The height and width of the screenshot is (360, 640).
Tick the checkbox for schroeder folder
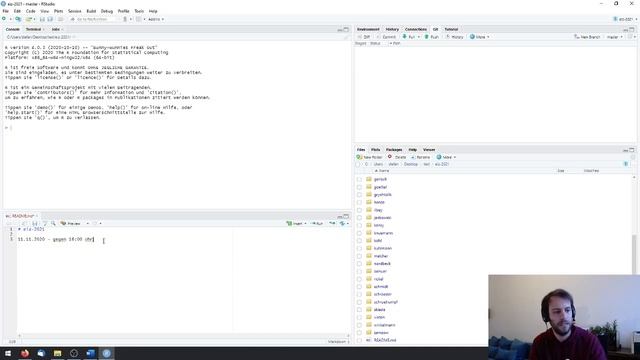click(x=359, y=294)
